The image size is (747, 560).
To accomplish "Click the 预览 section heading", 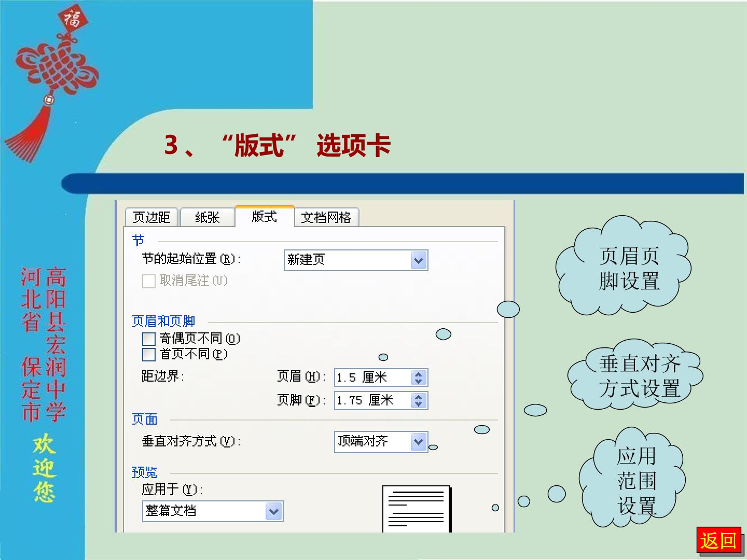I will [145, 473].
